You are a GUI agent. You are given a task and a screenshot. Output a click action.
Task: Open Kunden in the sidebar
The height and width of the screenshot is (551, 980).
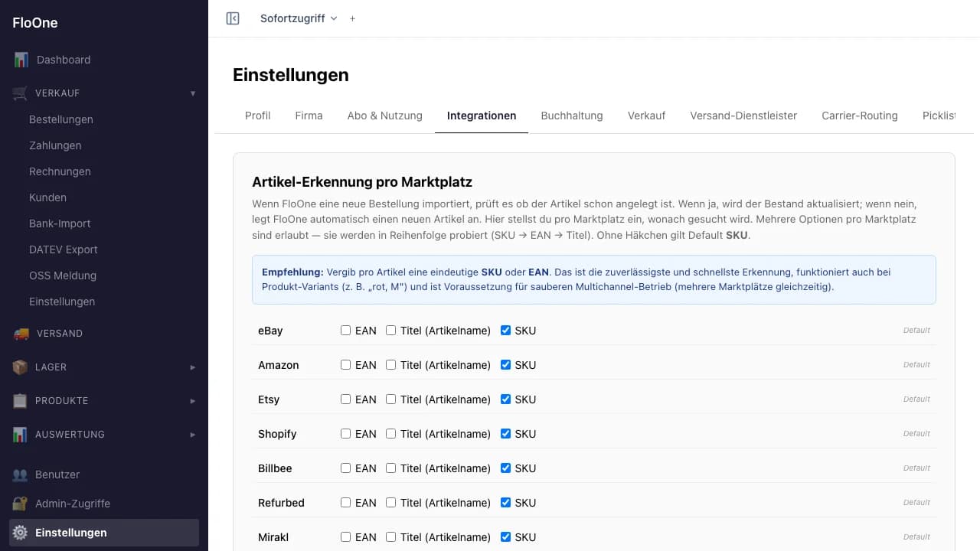click(x=47, y=197)
